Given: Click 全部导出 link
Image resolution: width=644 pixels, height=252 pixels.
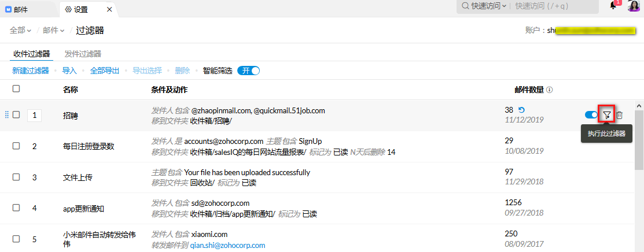Looking at the screenshot, I should point(105,71).
